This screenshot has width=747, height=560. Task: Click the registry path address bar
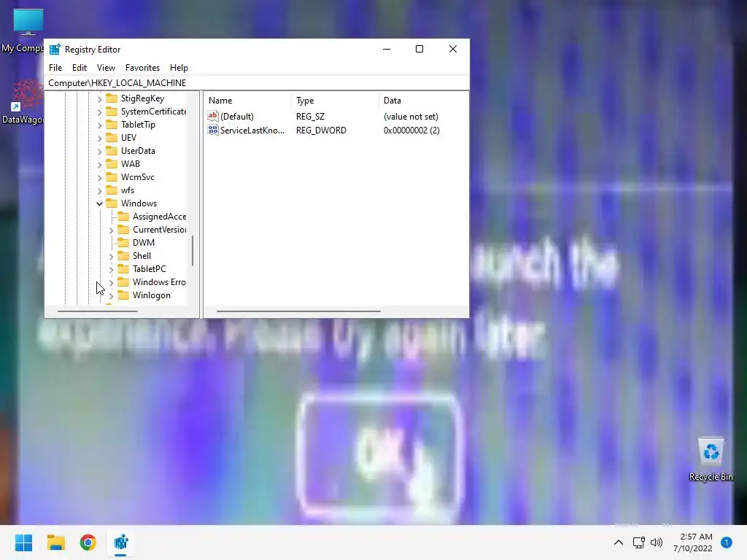pyautogui.click(x=257, y=83)
